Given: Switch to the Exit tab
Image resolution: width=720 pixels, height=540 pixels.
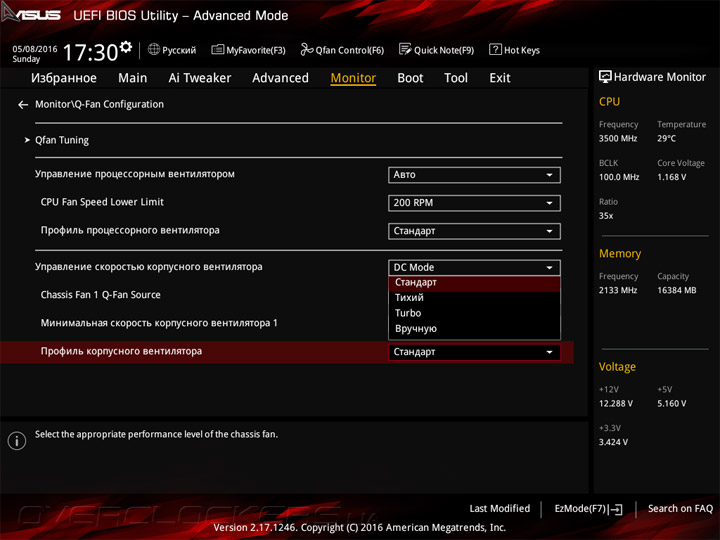Looking at the screenshot, I should pyautogui.click(x=500, y=78).
